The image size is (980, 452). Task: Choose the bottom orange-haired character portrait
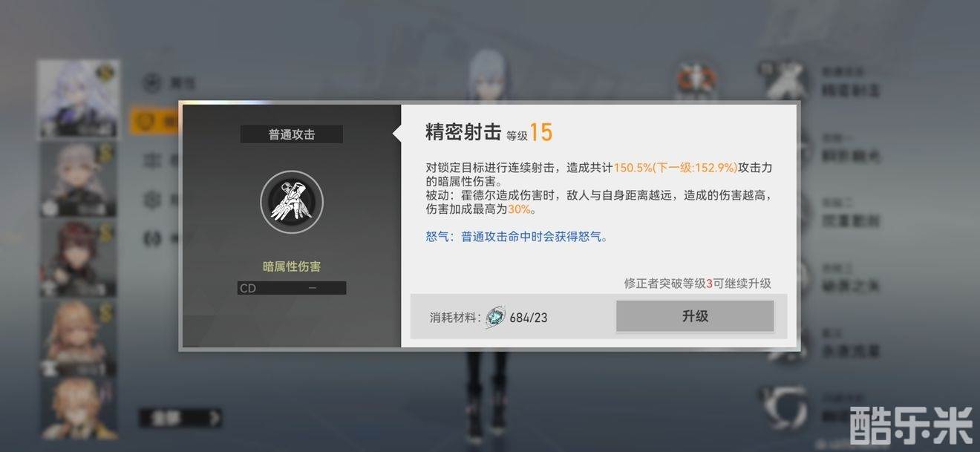(78, 408)
